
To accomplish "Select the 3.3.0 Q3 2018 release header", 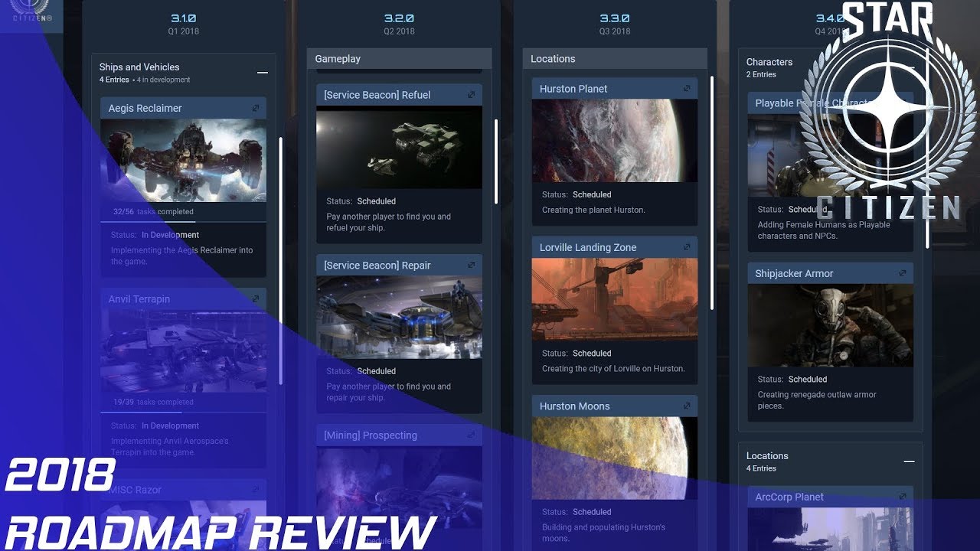I will coord(615,24).
